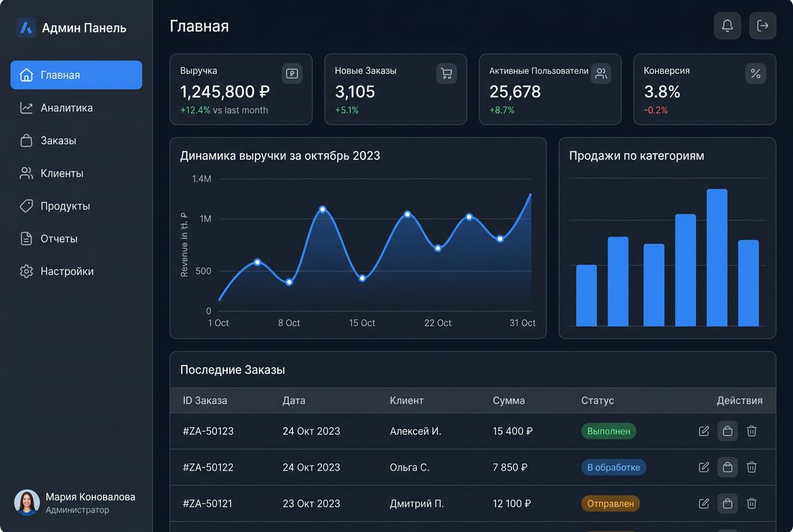793x532 pixels.
Task: Open the Клиенты page
Action: coord(77,173)
